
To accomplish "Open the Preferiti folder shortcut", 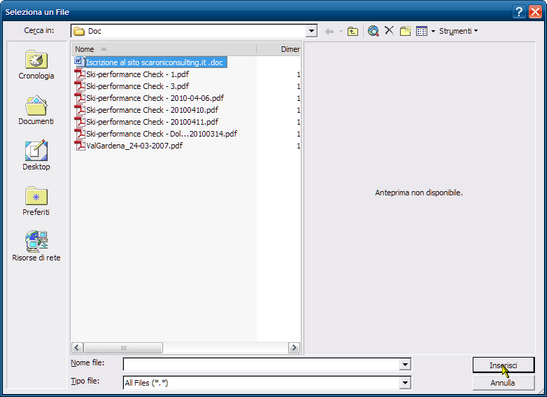I will tap(36, 201).
